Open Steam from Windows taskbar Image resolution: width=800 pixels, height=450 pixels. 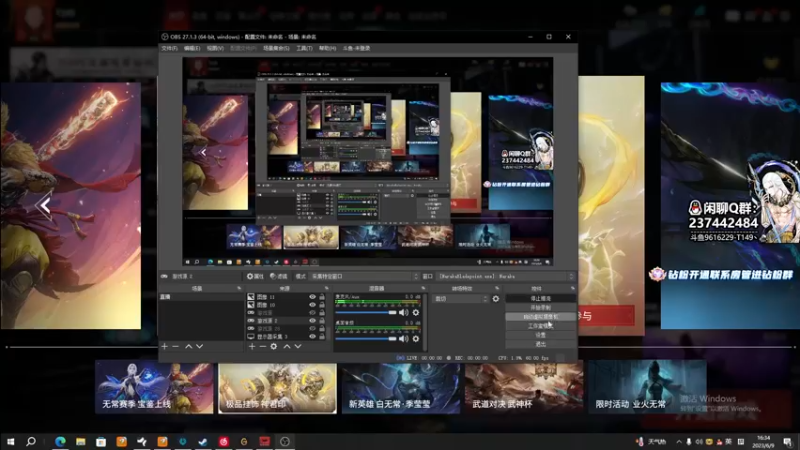pos(203,441)
